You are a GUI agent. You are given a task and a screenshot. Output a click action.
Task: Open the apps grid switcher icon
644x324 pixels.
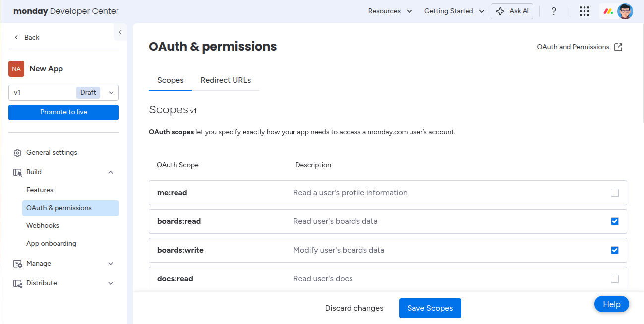click(x=585, y=11)
